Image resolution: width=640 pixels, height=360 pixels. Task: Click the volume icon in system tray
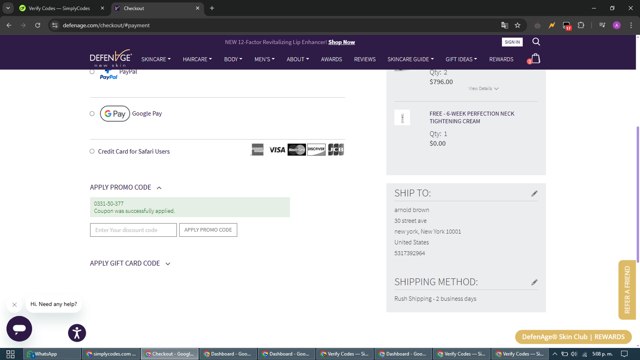point(574,354)
